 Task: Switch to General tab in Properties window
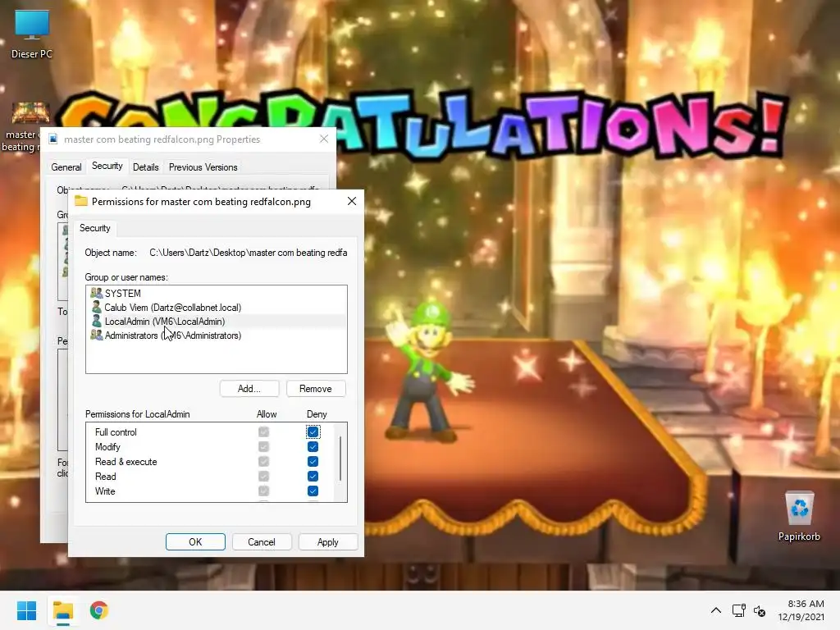[66, 167]
